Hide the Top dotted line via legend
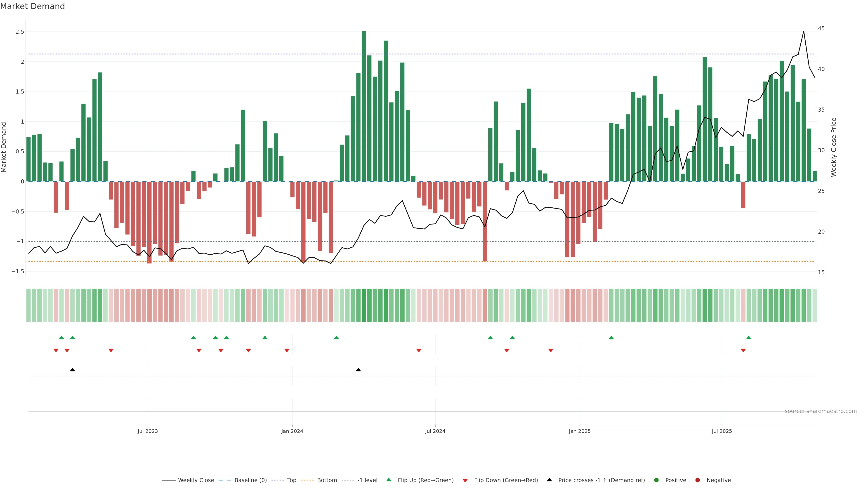Image resolution: width=868 pixels, height=488 pixels. point(291,480)
